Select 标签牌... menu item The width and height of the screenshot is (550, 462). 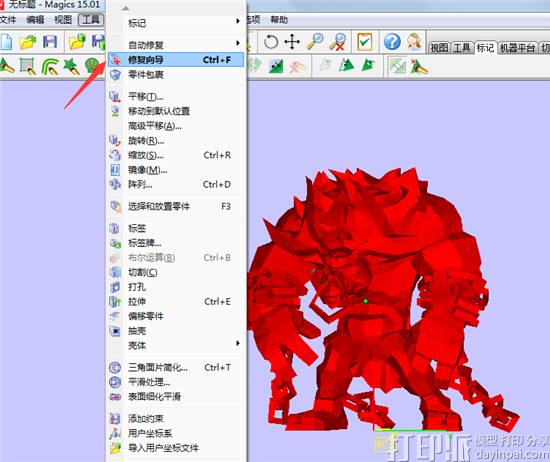175,243
